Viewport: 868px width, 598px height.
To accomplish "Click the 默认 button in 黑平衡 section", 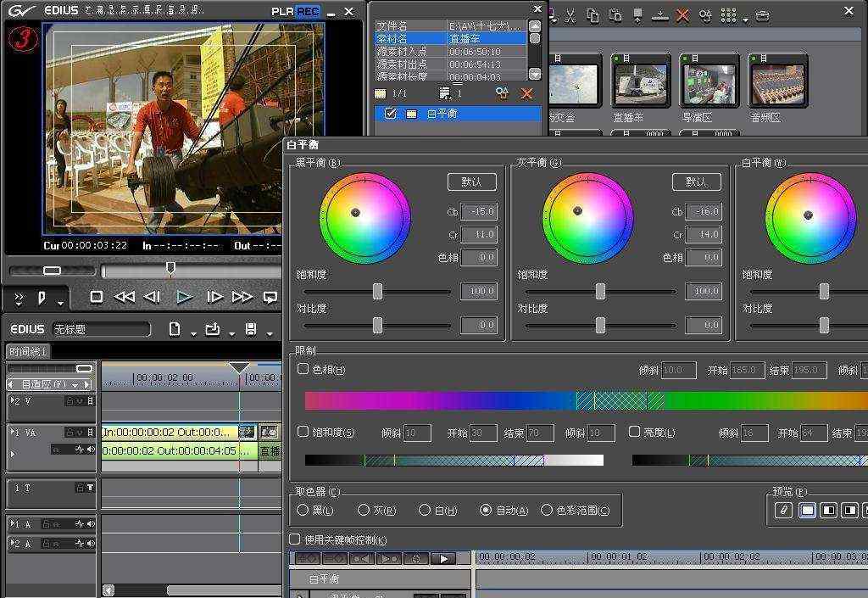I will pos(471,182).
